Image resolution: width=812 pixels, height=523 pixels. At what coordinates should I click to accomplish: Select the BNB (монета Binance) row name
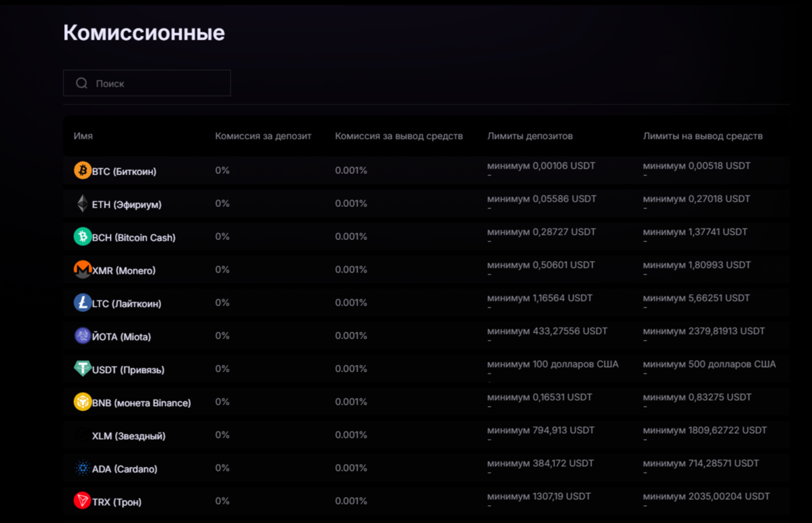(x=141, y=403)
